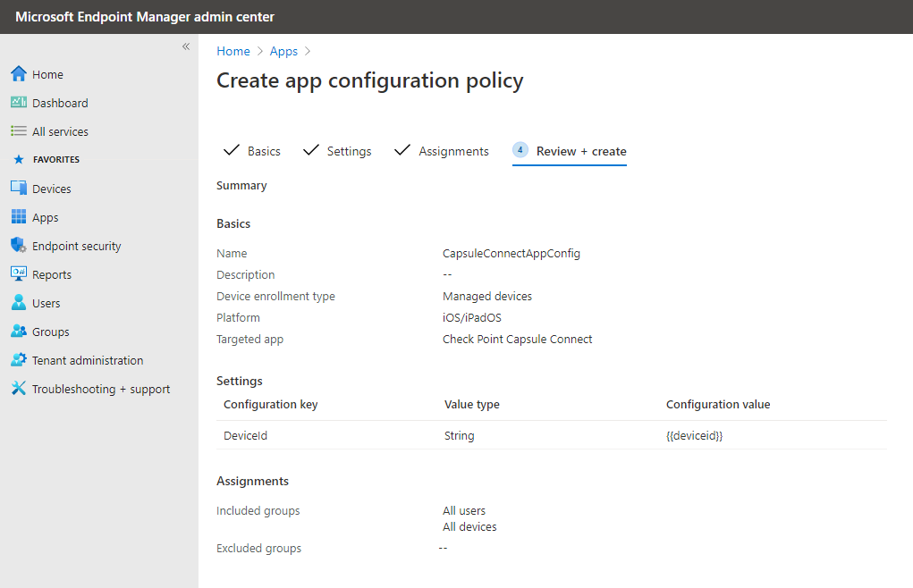Click the DeviceId configuration key cell
913x588 pixels.
245,435
